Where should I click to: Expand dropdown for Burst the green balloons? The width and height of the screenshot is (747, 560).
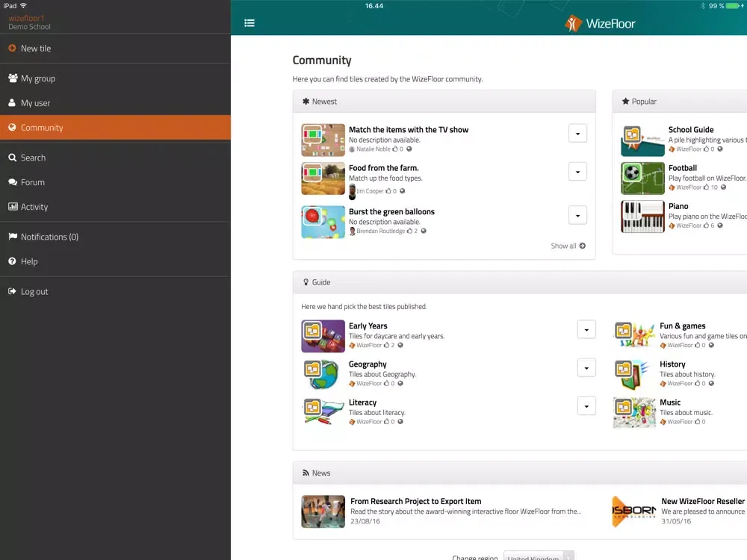pos(577,215)
